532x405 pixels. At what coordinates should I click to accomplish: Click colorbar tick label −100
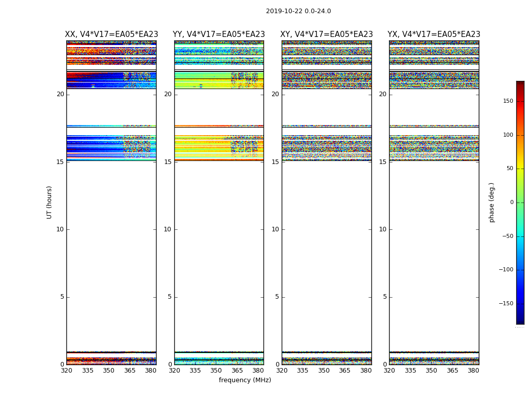tap(505, 270)
